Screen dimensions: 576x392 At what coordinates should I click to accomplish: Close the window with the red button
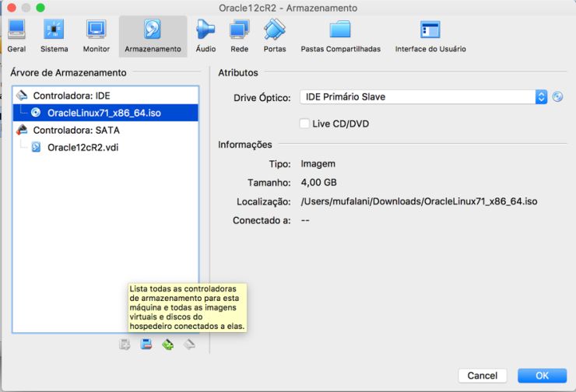coord(12,7)
